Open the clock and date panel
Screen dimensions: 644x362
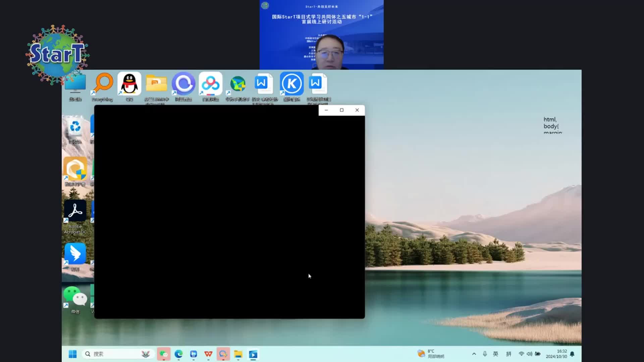(557, 354)
